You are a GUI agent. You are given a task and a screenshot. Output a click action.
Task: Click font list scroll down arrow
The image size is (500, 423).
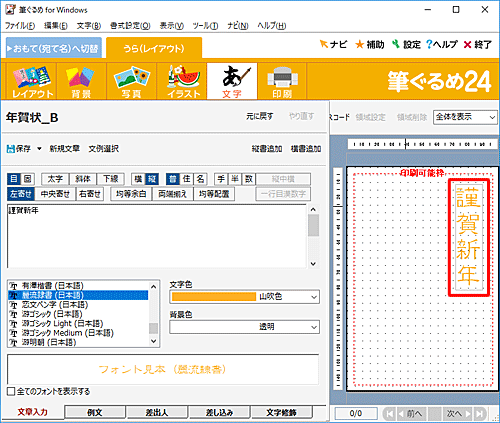pos(153,341)
